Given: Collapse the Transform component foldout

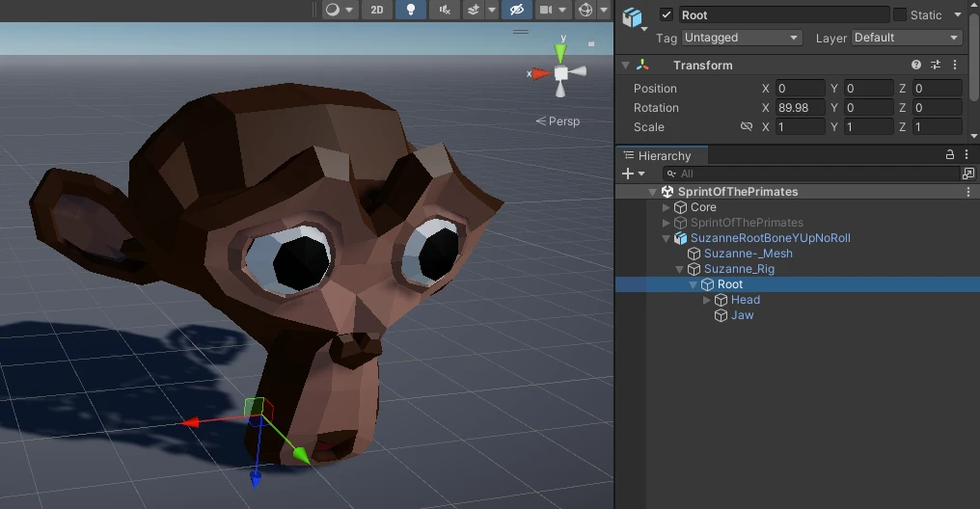Looking at the screenshot, I should pos(625,65).
